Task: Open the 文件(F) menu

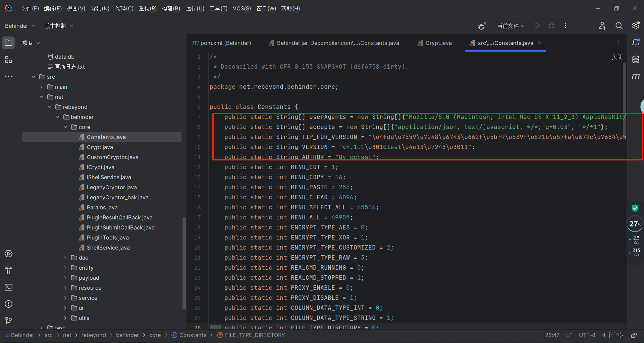Action: [30, 8]
